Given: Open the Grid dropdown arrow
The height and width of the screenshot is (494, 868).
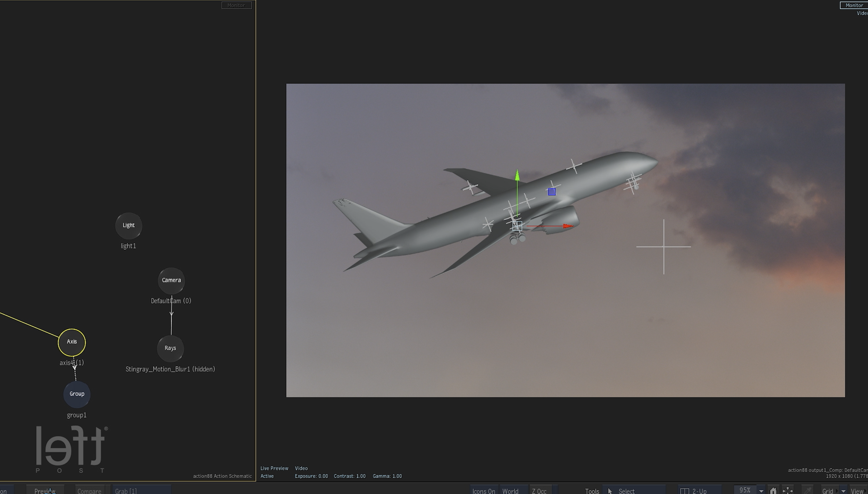Looking at the screenshot, I should [843, 491].
